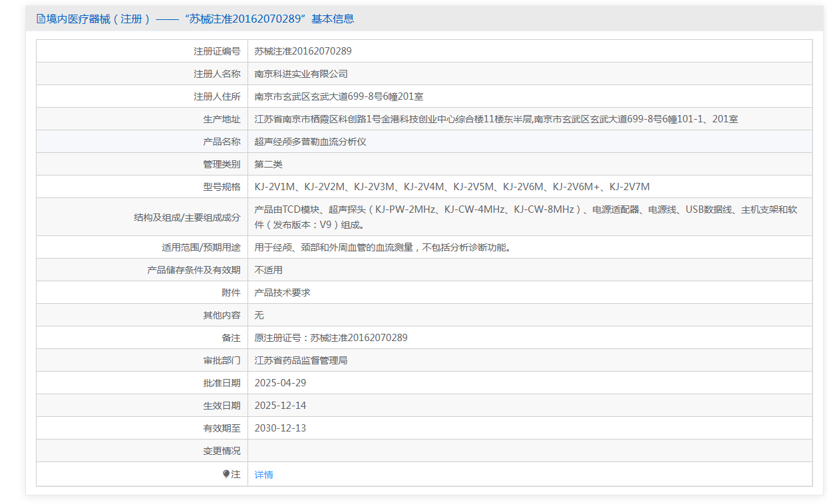
Task: Select management class 第二类
Action: tap(269, 164)
